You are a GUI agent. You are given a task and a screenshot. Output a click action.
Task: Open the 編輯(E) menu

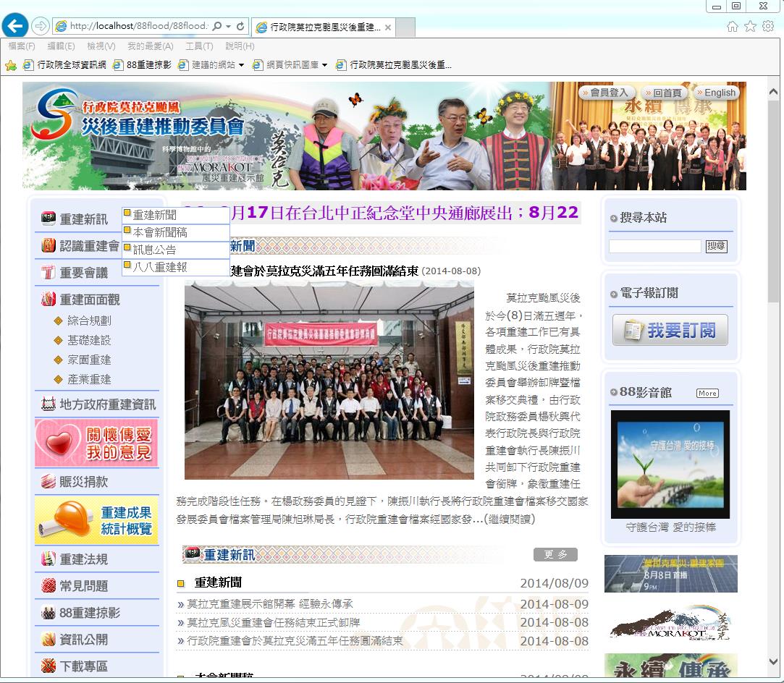(x=61, y=46)
